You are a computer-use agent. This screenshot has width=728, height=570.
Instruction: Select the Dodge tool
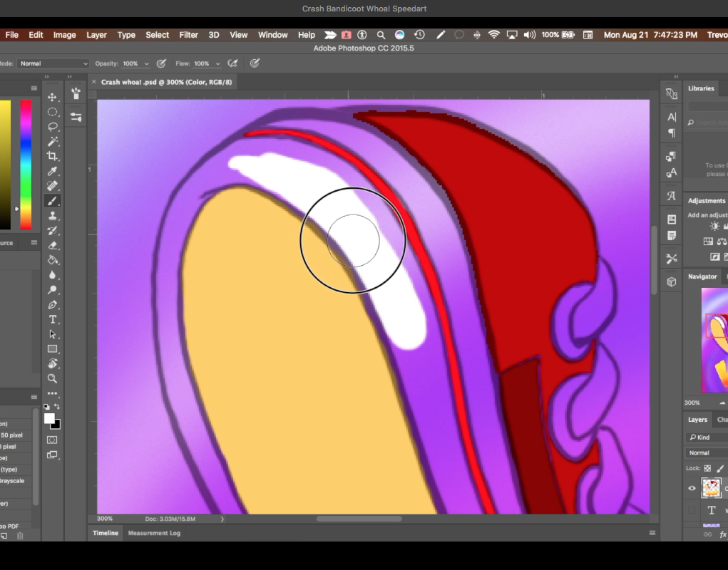point(53,290)
